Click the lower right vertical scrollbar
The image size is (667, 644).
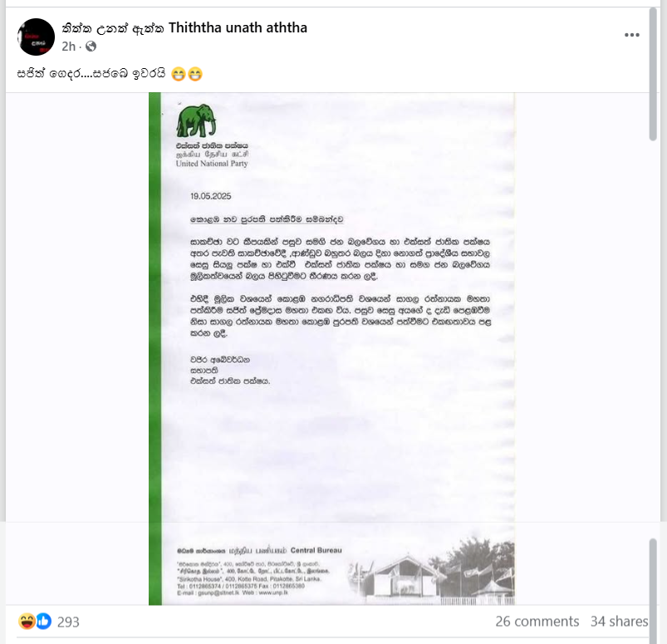point(653,591)
